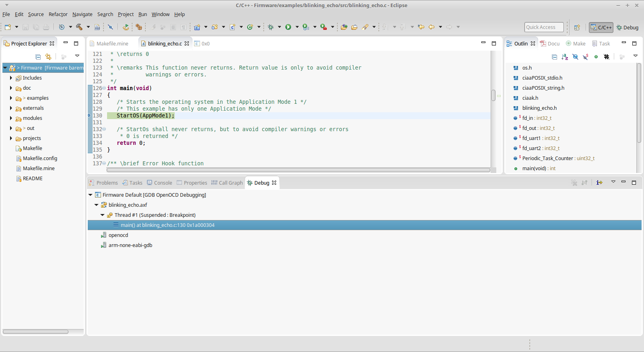Switch to the Debug perspective
This screenshot has height=352, width=644.
[627, 27]
